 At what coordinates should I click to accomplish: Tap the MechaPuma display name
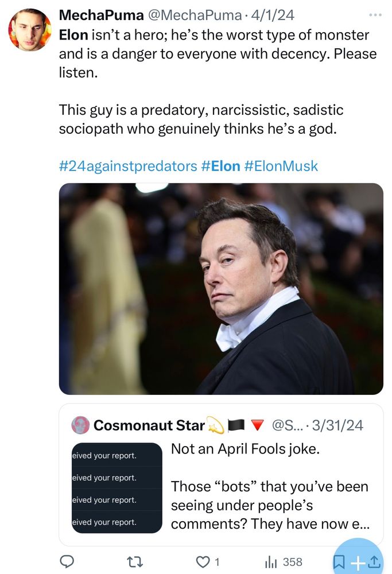(94, 15)
